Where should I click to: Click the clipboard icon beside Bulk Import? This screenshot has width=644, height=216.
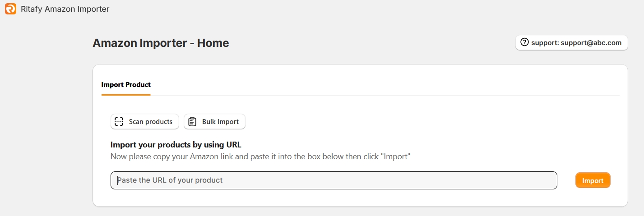coord(192,122)
